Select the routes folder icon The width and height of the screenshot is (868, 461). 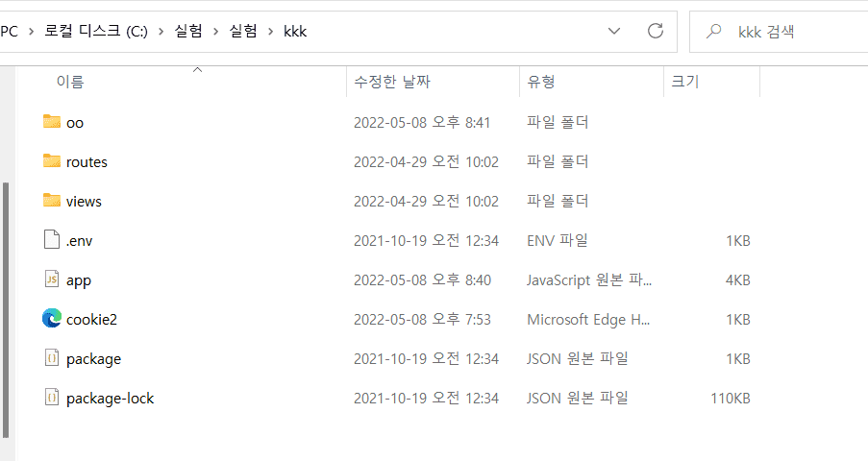tap(52, 160)
